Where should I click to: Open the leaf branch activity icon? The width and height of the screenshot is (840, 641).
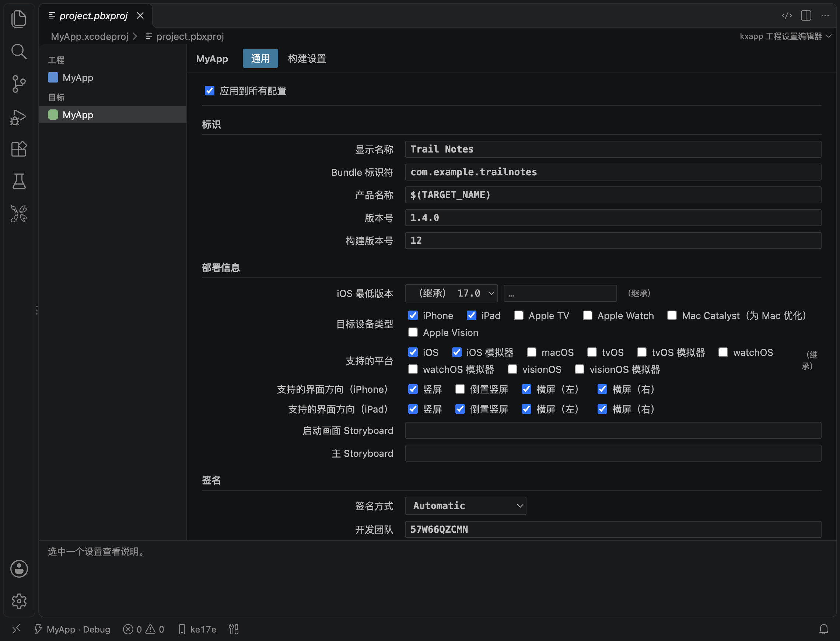tap(19, 214)
